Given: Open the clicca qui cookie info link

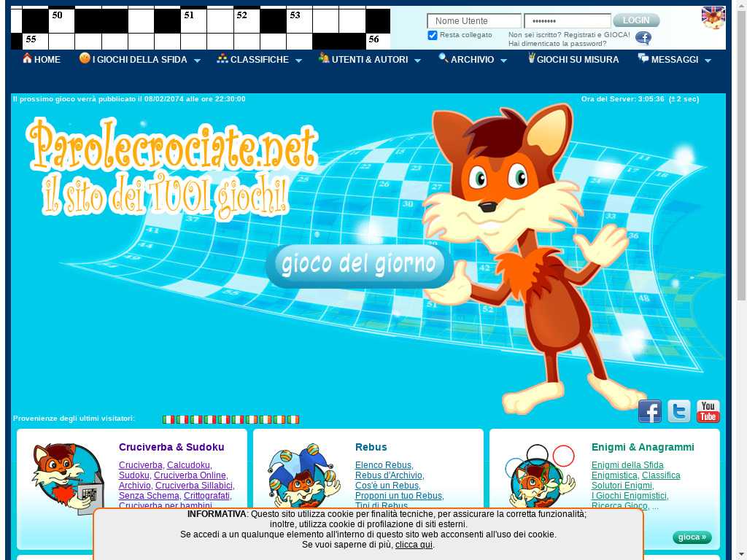Looking at the screenshot, I should [x=414, y=544].
